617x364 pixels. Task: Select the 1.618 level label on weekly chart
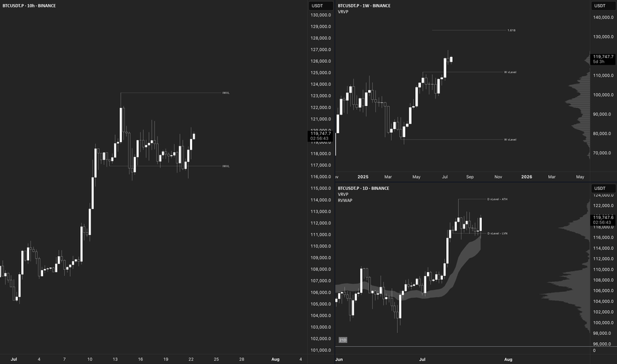coord(511,30)
